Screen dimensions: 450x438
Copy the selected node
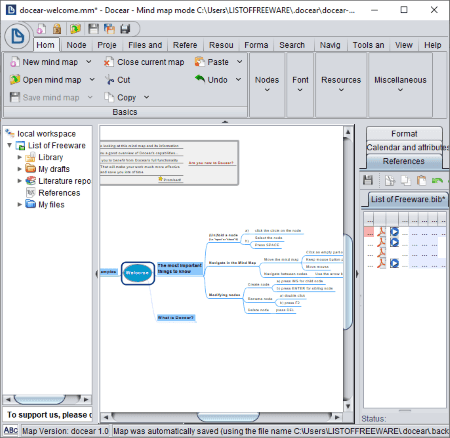(x=120, y=97)
